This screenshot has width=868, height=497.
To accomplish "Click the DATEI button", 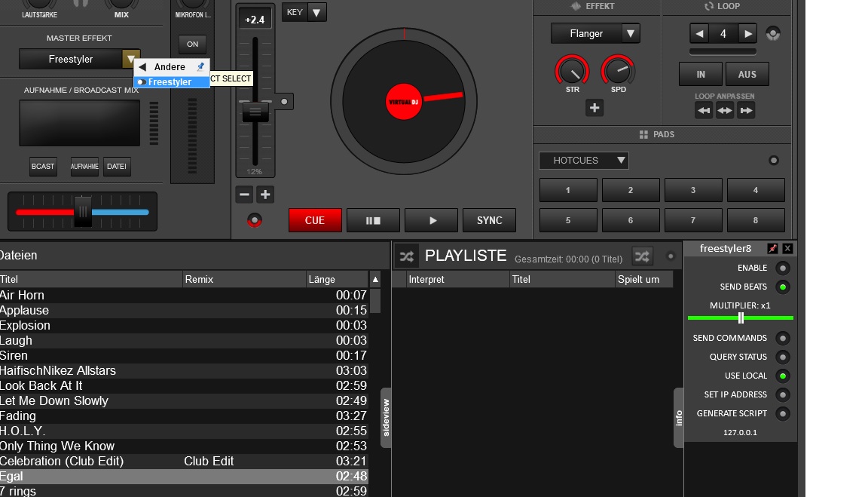I will pyautogui.click(x=117, y=166).
